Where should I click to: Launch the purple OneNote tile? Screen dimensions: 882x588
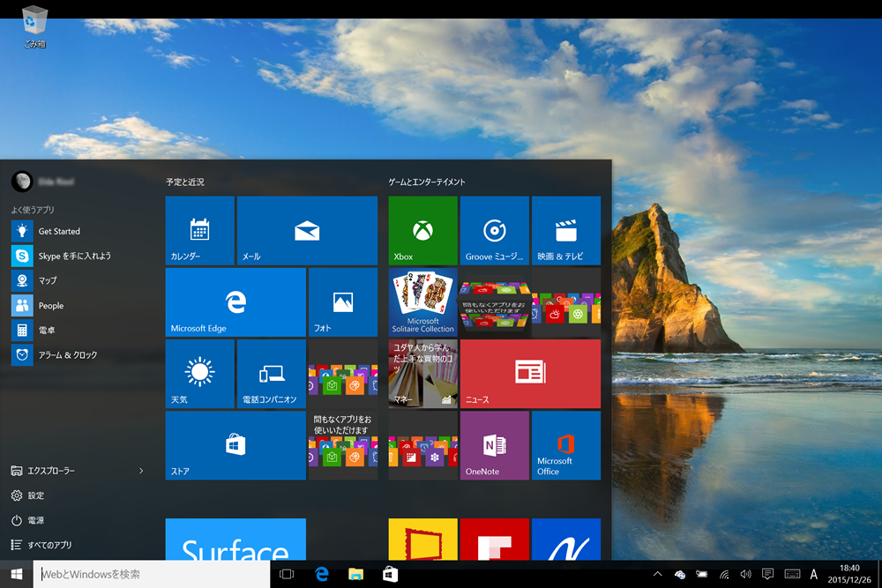495,445
